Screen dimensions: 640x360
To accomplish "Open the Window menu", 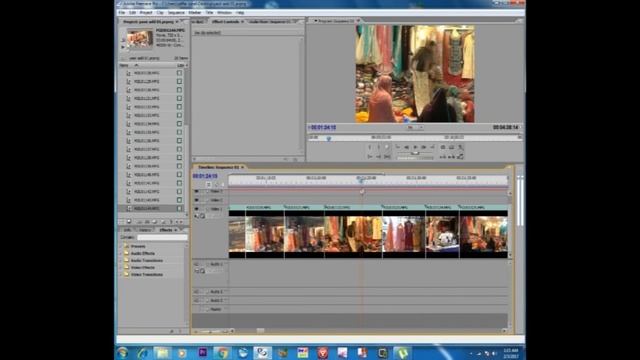I will pyautogui.click(x=224, y=13).
